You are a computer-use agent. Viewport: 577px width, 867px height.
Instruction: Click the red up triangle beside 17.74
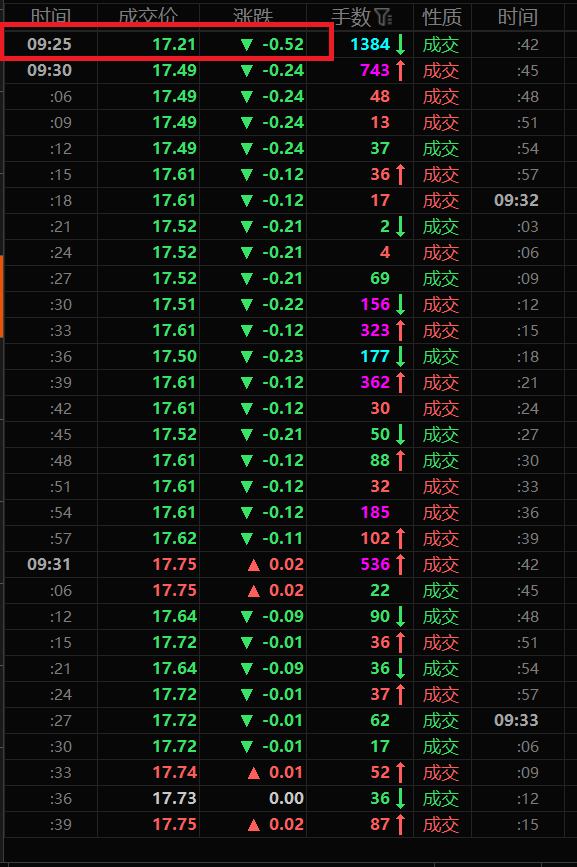[254, 773]
